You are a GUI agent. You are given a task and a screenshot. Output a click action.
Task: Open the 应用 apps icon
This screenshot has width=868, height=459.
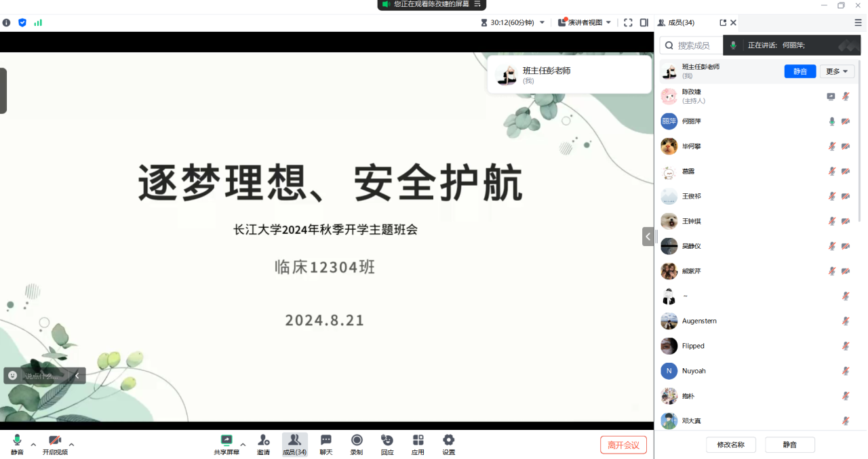tap(418, 444)
